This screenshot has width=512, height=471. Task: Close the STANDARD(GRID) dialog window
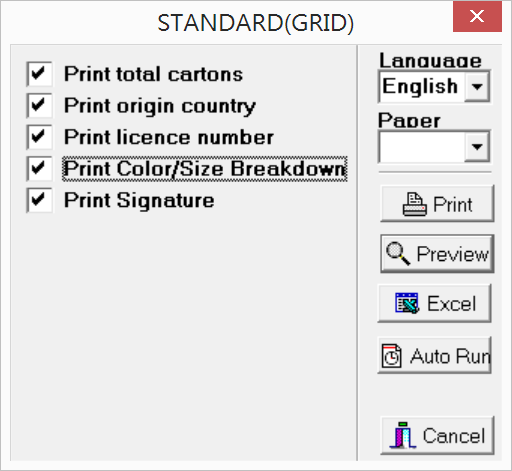477,16
